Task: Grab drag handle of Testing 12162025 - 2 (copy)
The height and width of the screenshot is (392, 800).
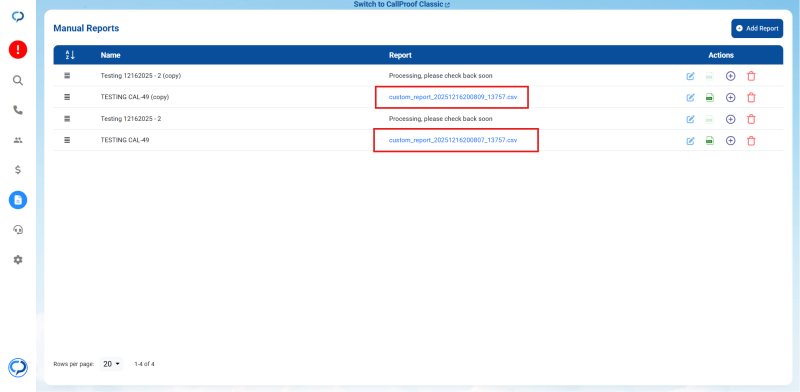Action: [x=67, y=76]
